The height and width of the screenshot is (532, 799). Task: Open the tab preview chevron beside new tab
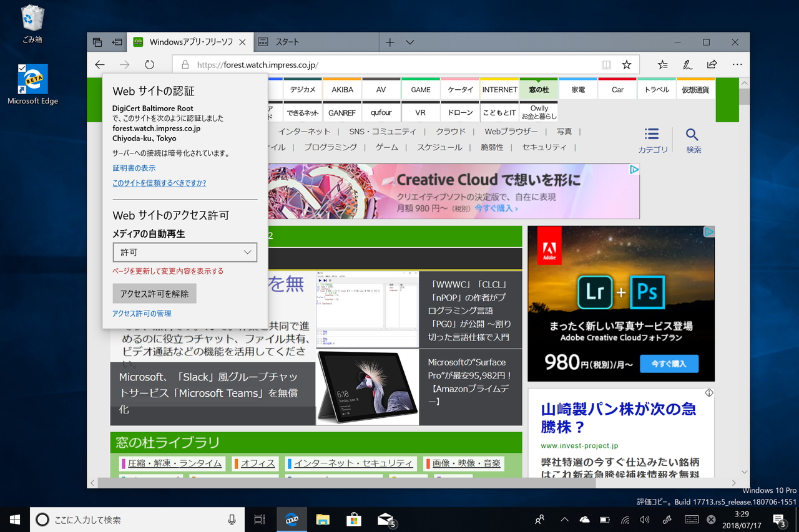click(409, 42)
